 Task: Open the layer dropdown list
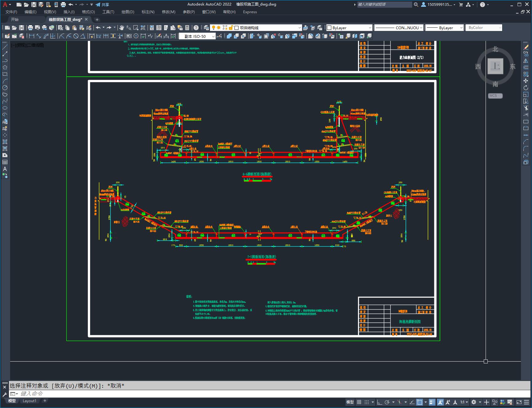(x=300, y=28)
